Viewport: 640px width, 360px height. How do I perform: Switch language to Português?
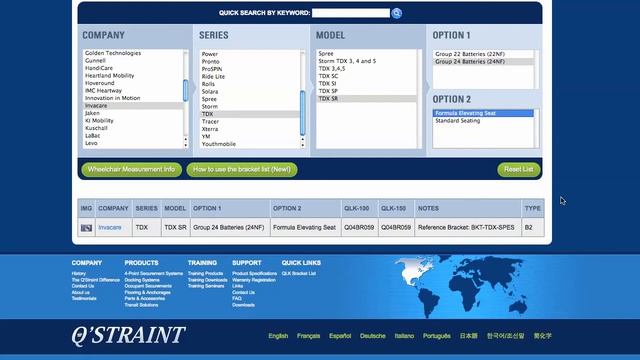coord(437,336)
